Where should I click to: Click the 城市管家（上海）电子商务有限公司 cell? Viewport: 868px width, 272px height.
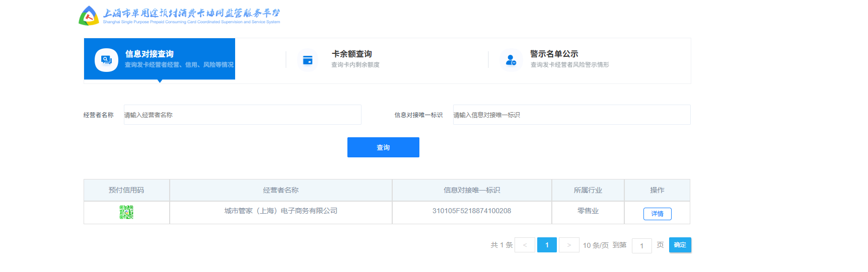281,211
